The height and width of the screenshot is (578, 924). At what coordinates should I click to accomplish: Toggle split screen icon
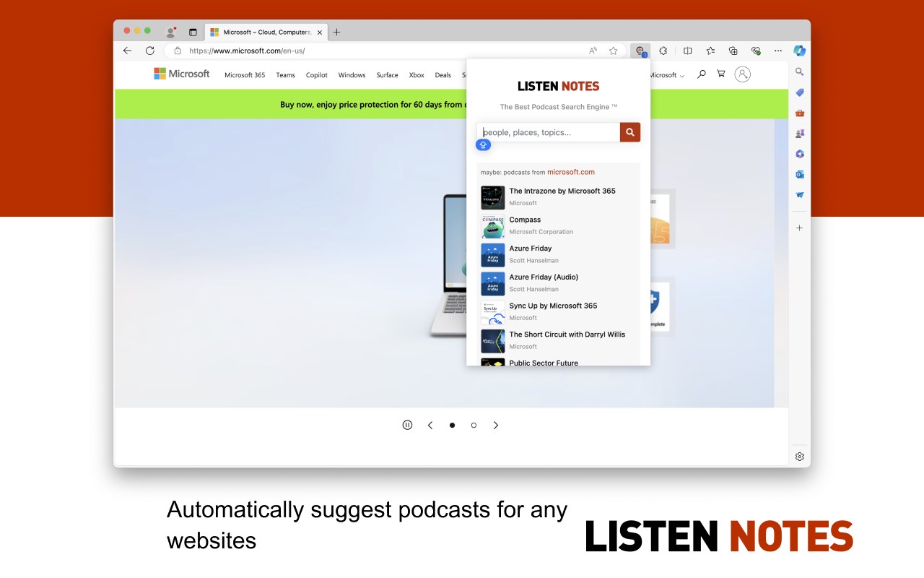pos(688,51)
